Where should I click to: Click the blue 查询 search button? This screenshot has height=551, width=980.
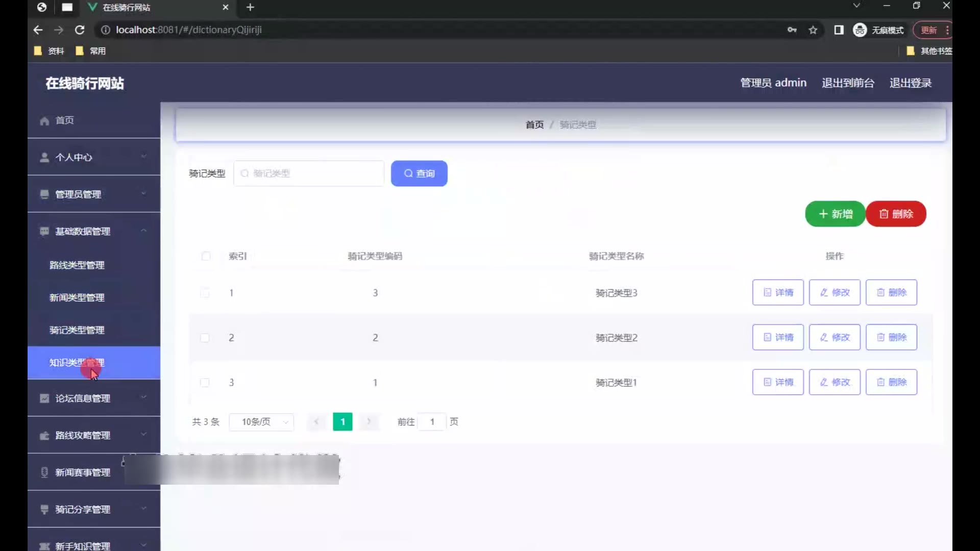click(x=419, y=173)
